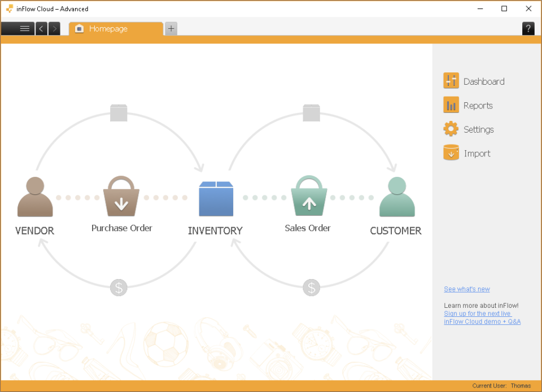Viewport: 542px width, 392px height.
Task: Open the Import database icon
Action: [x=451, y=153]
